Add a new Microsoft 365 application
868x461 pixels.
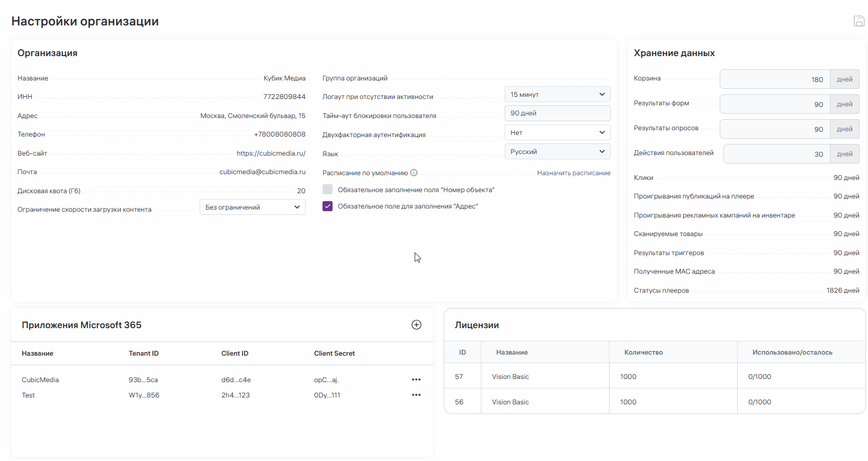(416, 325)
